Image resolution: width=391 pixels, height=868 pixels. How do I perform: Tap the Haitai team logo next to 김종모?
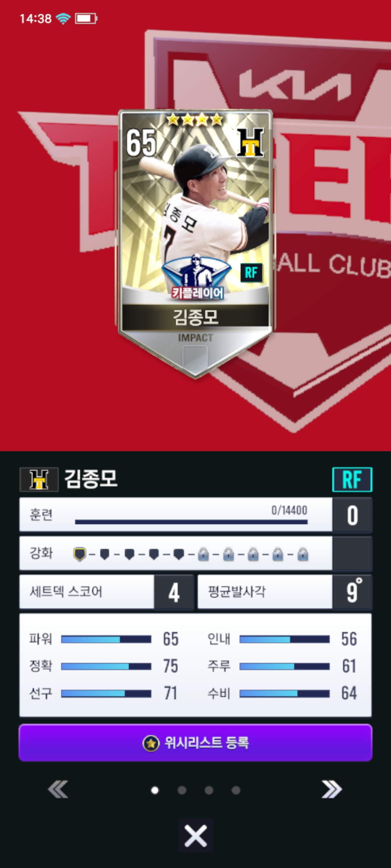click(39, 480)
